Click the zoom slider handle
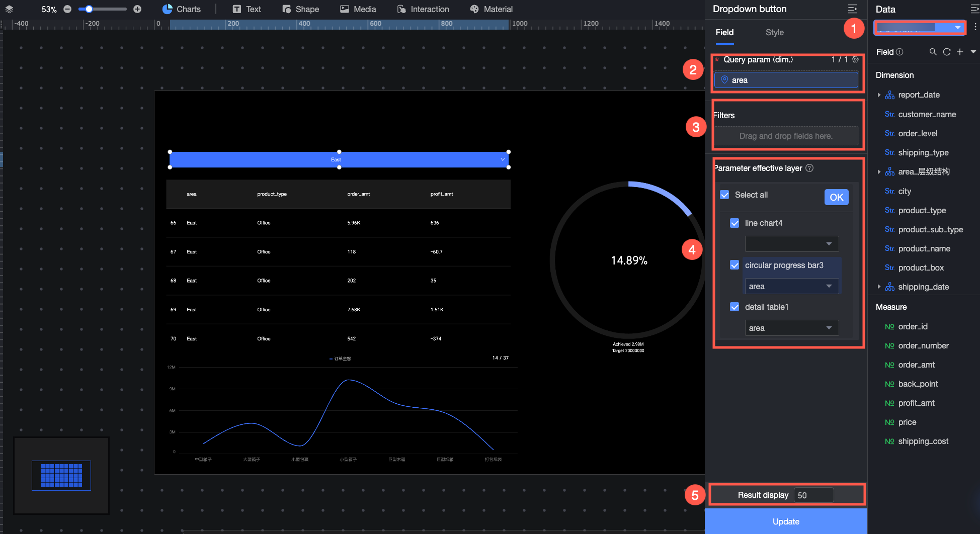The height and width of the screenshot is (534, 980). [x=89, y=9]
